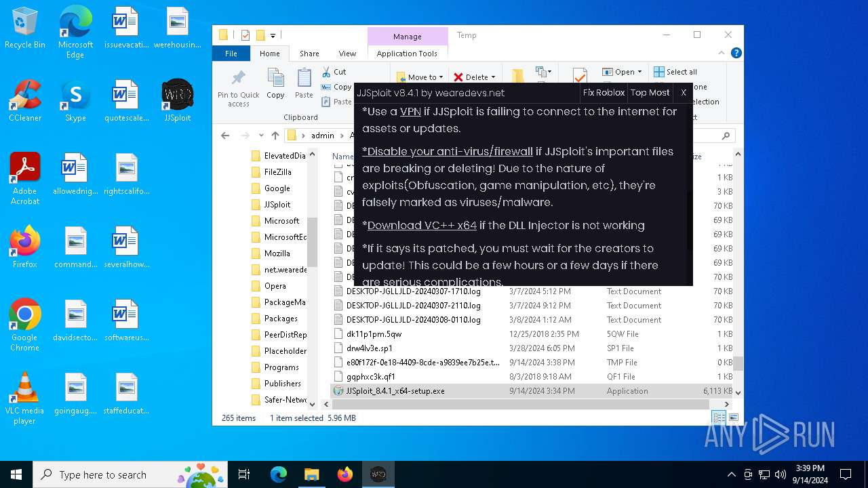Open the Download VC++ x64 link
This screenshot has height=488, width=868.
[x=422, y=225]
